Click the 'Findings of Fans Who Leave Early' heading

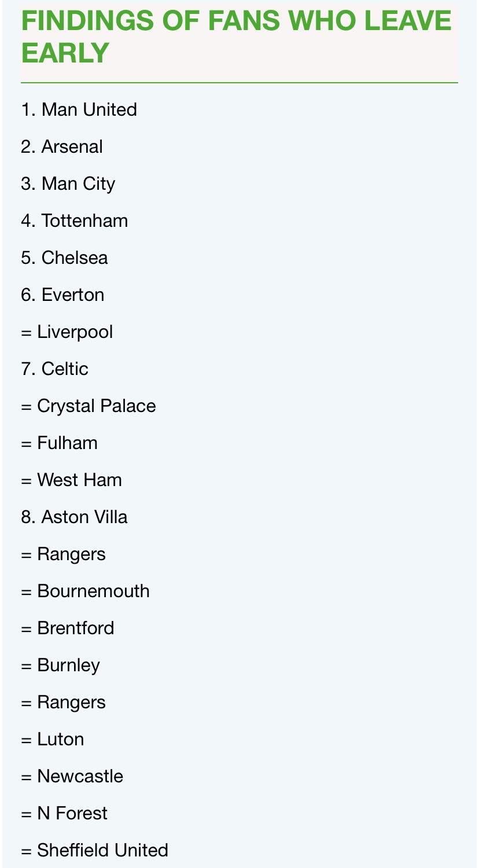coord(236,37)
